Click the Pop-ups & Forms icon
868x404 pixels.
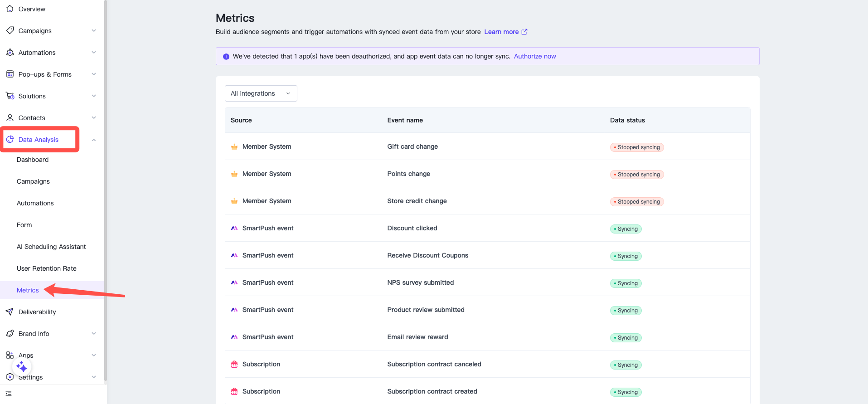point(10,74)
